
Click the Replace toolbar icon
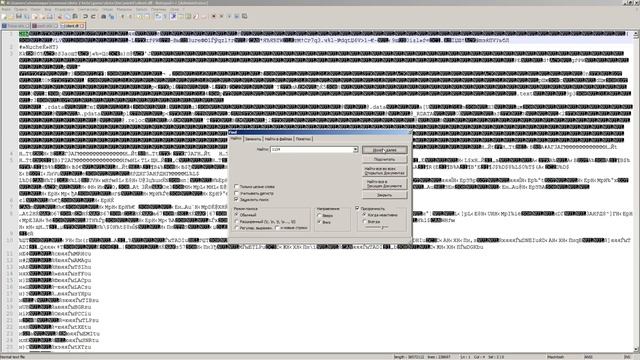111,16
